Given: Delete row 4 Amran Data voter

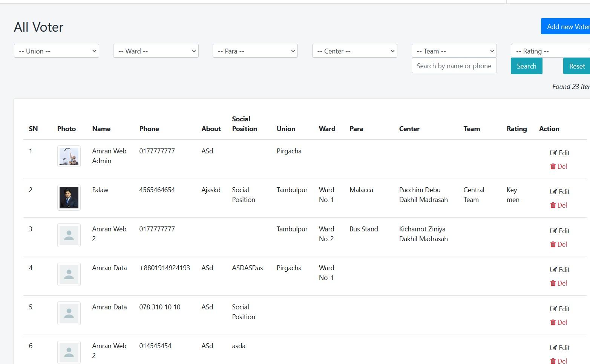Looking at the screenshot, I should 559,283.
